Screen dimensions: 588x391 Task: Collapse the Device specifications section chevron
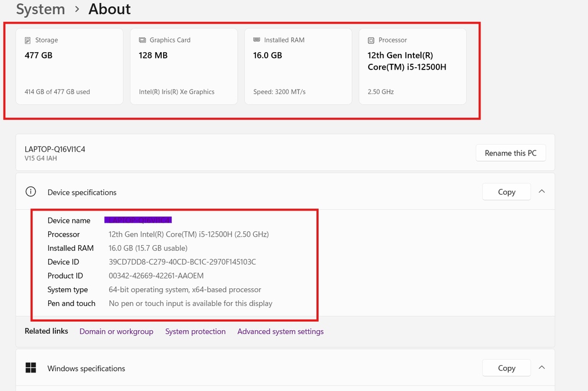[x=541, y=192]
